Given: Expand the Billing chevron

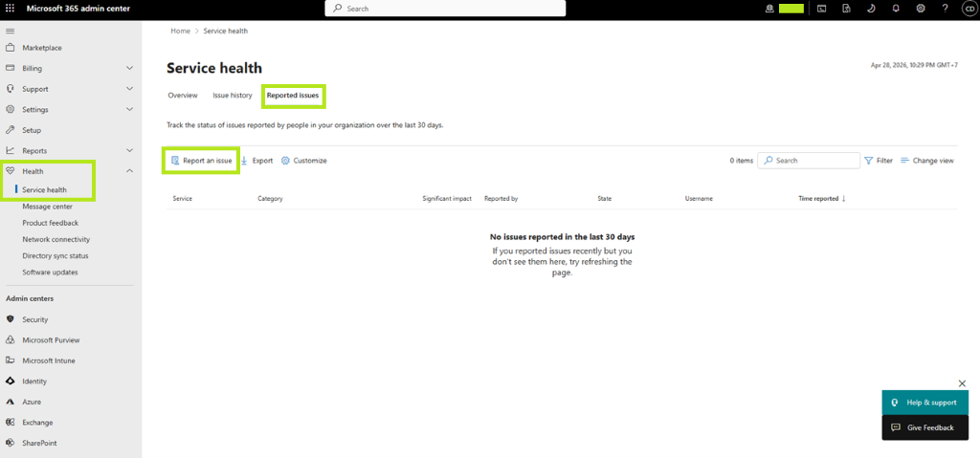Looking at the screenshot, I should click(x=130, y=68).
